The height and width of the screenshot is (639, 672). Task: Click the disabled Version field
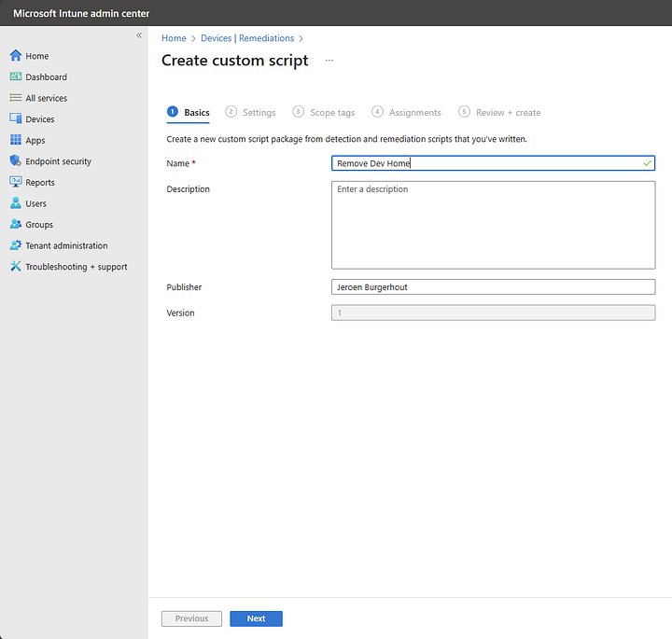493,313
